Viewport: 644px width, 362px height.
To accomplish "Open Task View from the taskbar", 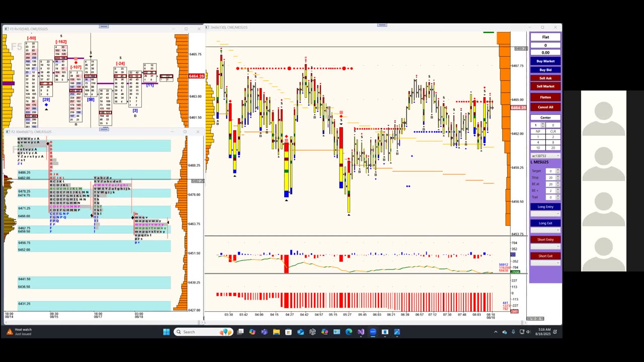I will [240, 332].
